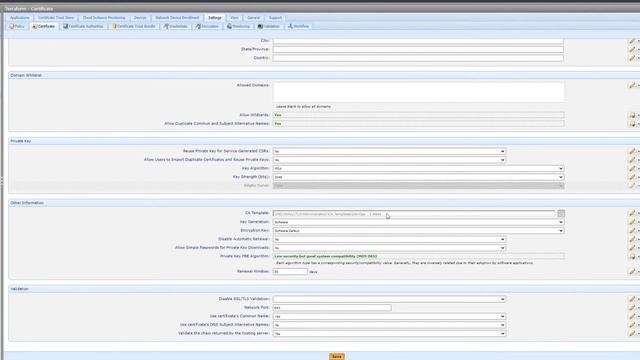This screenshot has height=360, width=640.
Task: Click pencil icon beside State/Province field
Action: pyautogui.click(x=632, y=49)
